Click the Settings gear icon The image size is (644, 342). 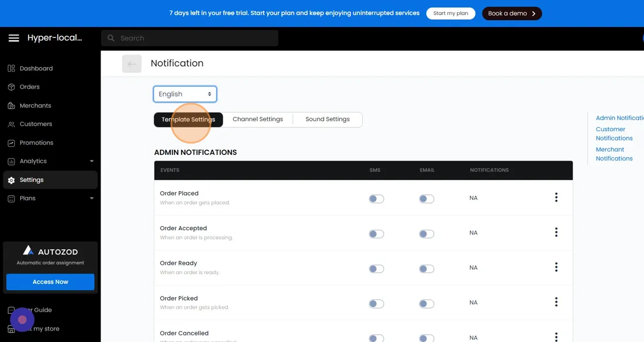(x=11, y=180)
